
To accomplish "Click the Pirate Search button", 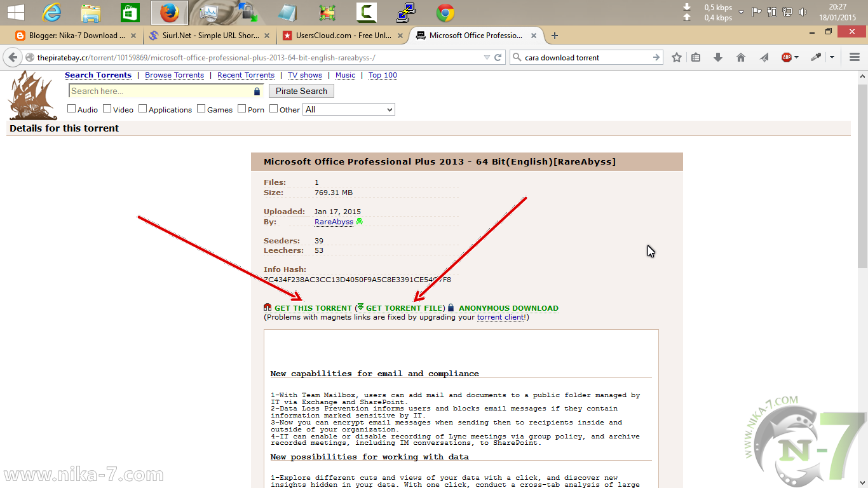I will (x=301, y=91).
